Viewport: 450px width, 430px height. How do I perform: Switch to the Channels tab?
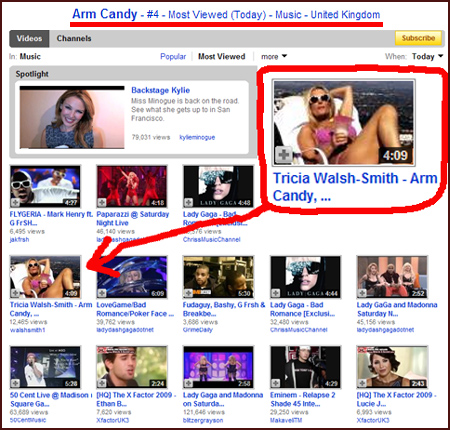pyautogui.click(x=74, y=38)
